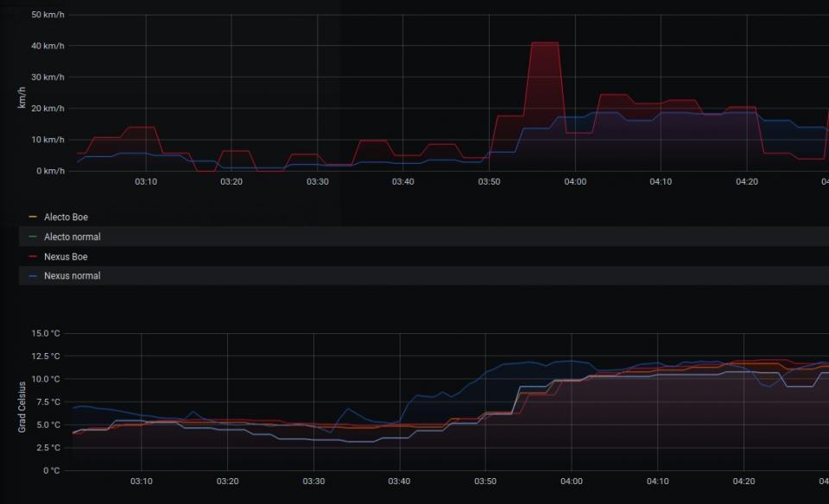
Task: Open the red Nexus Boe color swatch
Action: click(x=33, y=256)
